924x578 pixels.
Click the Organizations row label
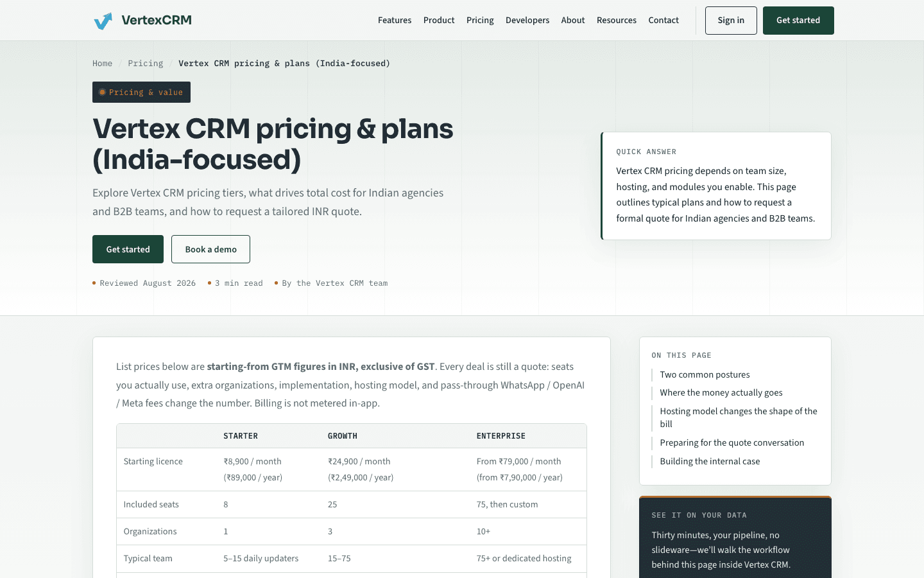point(150,531)
